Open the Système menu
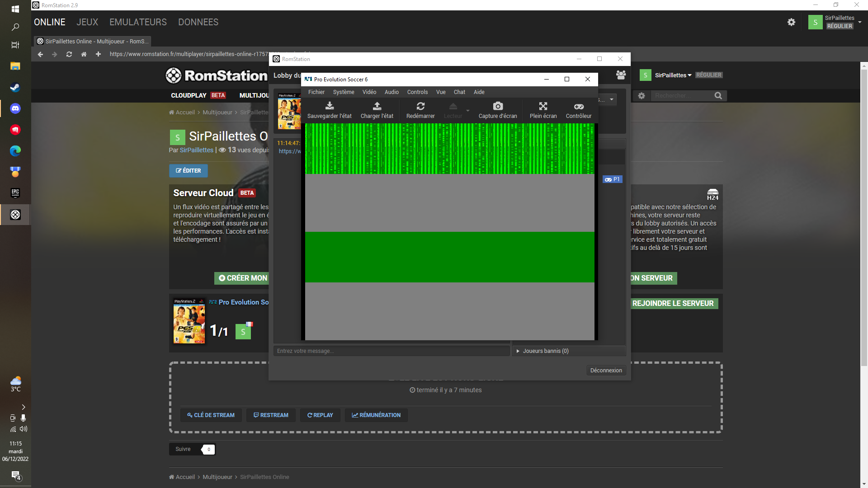868x488 pixels. [344, 92]
